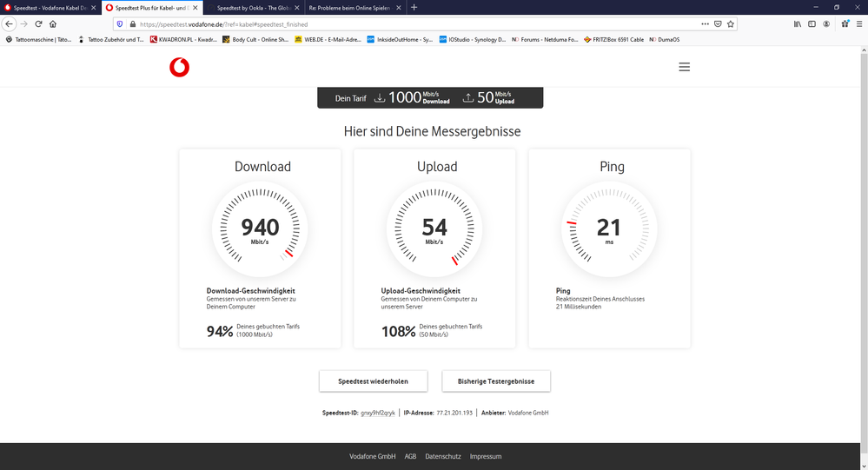
Task: Click the Download-Geschwindigkeit label
Action: (251, 291)
